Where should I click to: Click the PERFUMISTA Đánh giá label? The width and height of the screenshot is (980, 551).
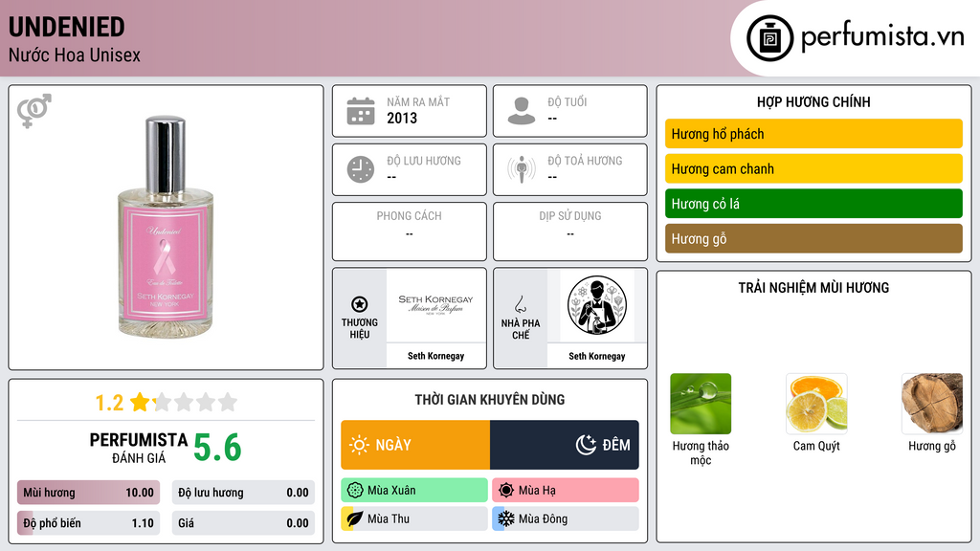pyautogui.click(x=139, y=449)
